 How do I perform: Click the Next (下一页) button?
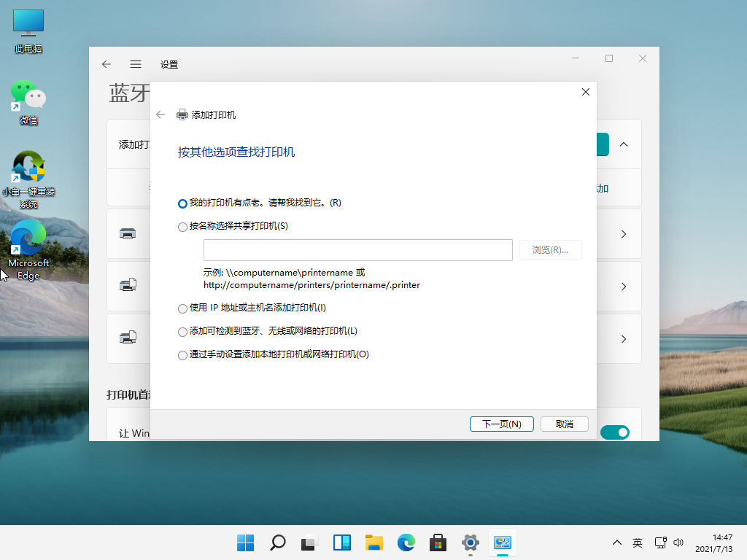tap(502, 424)
